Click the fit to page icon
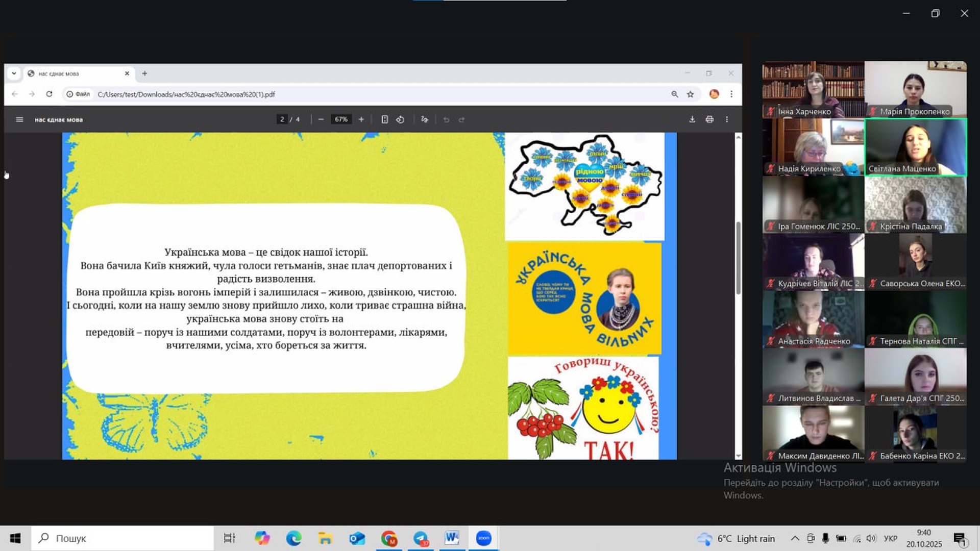The height and width of the screenshot is (551, 980). (x=384, y=119)
